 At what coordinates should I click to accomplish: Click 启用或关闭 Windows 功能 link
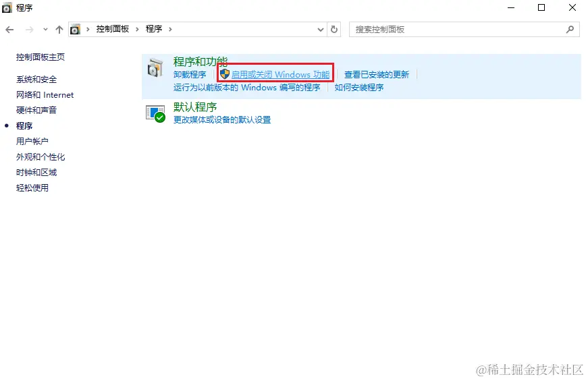(x=281, y=75)
